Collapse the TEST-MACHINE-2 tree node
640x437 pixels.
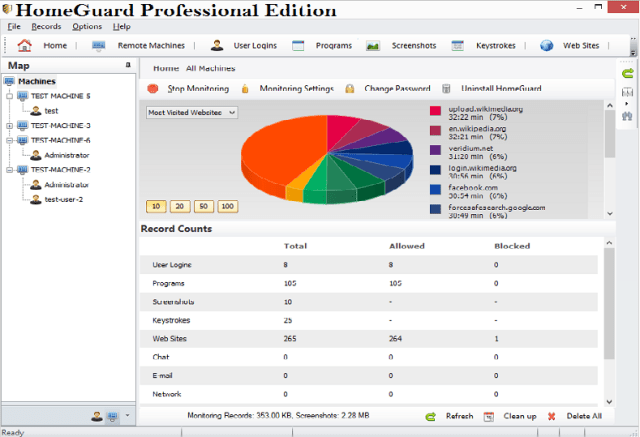point(9,170)
